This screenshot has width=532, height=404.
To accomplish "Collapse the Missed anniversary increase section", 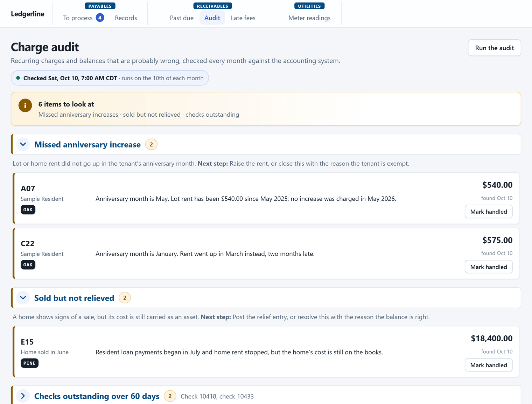I will pyautogui.click(x=23, y=144).
